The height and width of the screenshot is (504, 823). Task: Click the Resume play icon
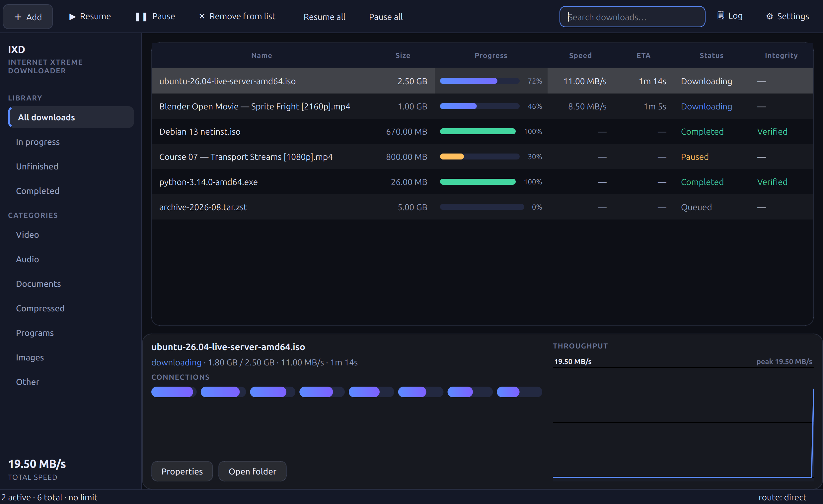(72, 17)
